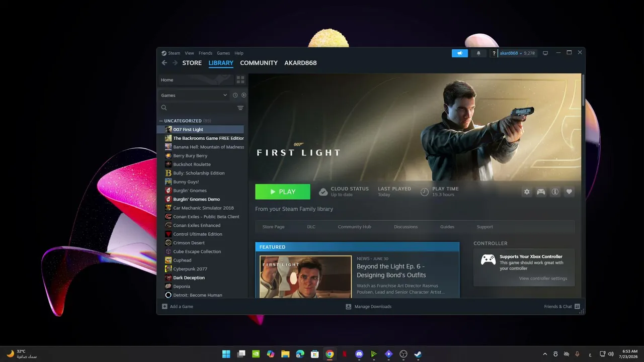Open the AKARD868 profile tab
Screen dimensions: 644x362
tap(300, 63)
